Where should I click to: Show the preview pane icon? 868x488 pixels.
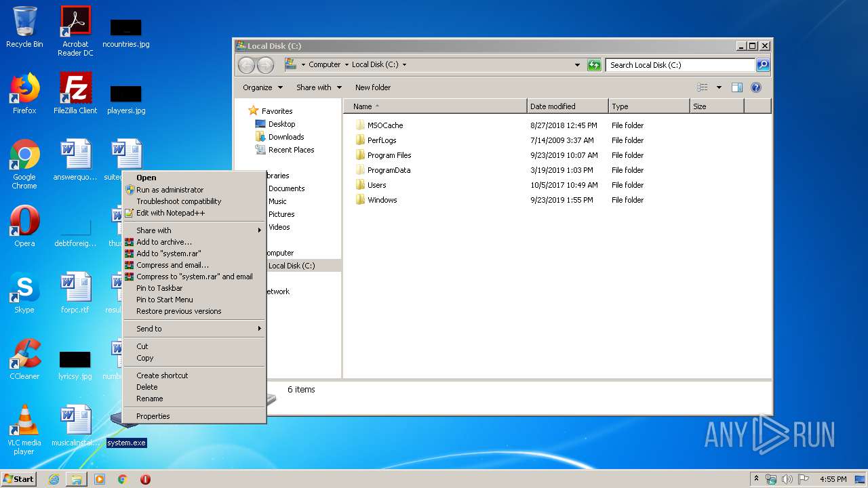[737, 87]
